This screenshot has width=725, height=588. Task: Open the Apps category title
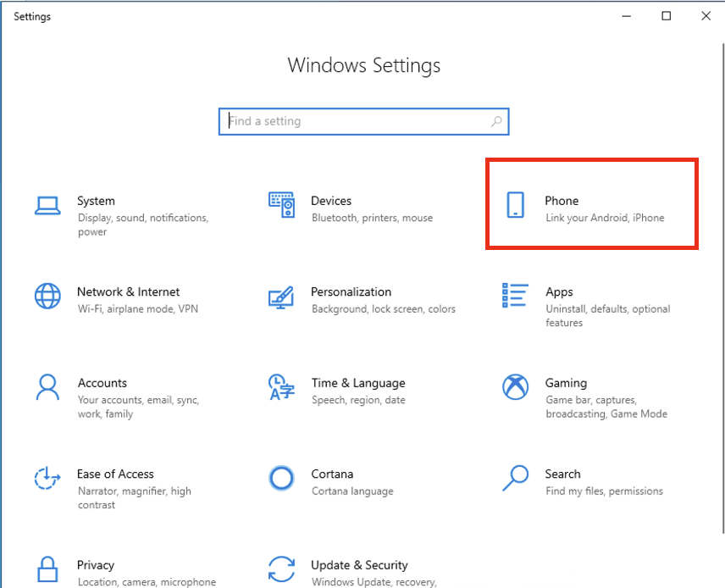click(x=559, y=292)
